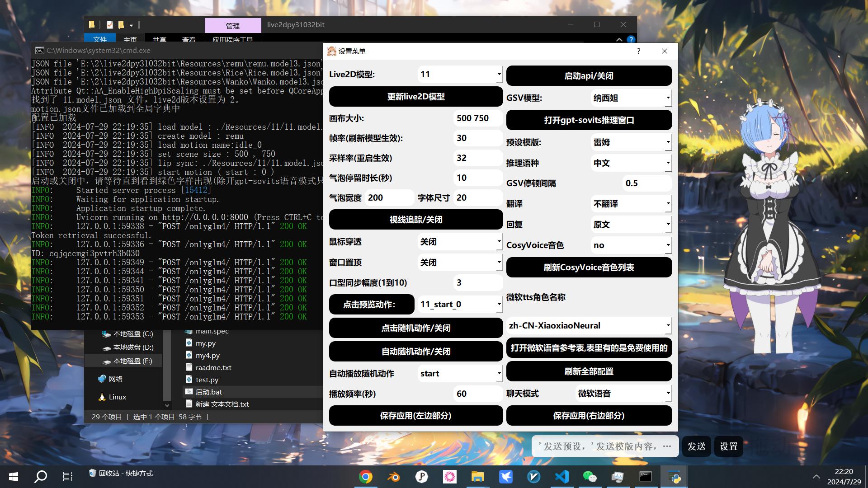Open the Explorer help icon
Image resolution: width=868 pixels, height=488 pixels.
click(x=631, y=40)
